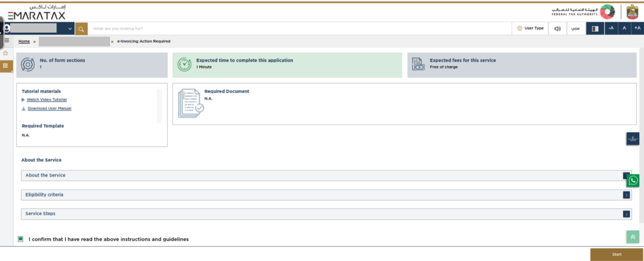Click the 'Expected time to complete this application' text
644x261 pixels.
[x=245, y=60]
